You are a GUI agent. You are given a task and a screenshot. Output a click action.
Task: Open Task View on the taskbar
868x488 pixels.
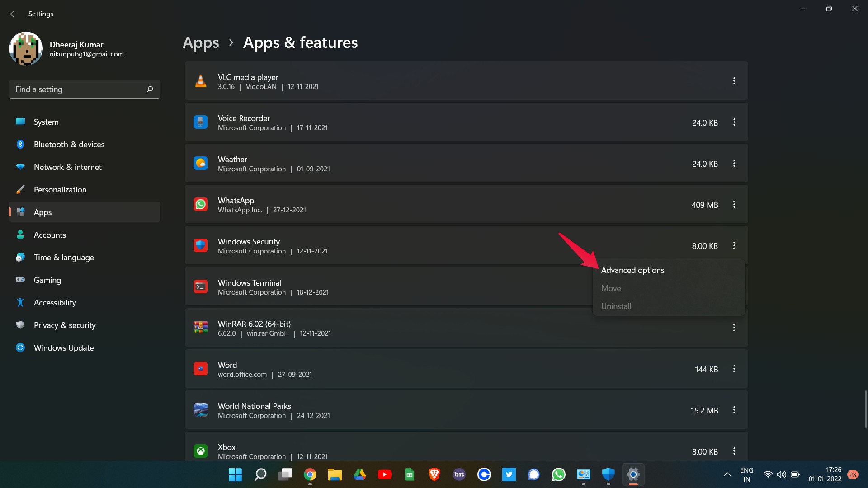285,474
